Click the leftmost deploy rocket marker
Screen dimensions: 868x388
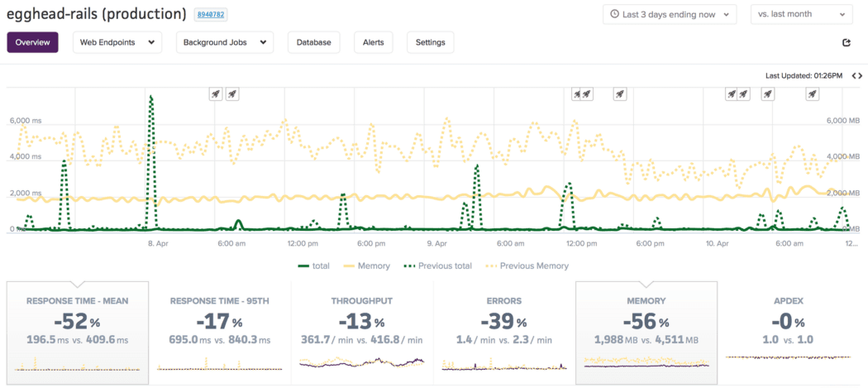tap(216, 94)
